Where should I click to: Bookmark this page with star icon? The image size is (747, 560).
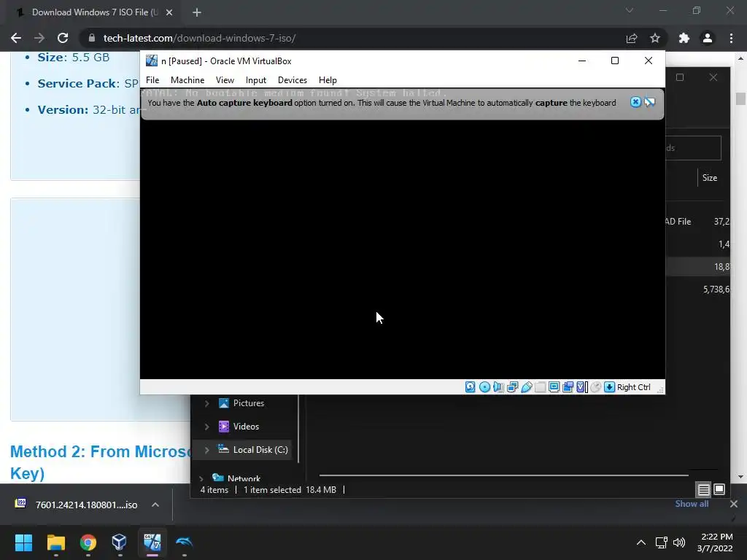[655, 38]
